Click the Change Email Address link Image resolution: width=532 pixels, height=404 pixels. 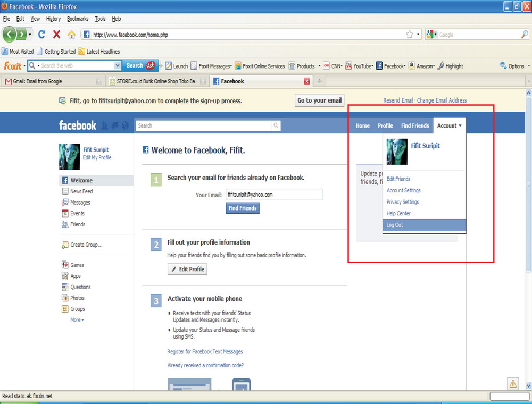(x=442, y=100)
